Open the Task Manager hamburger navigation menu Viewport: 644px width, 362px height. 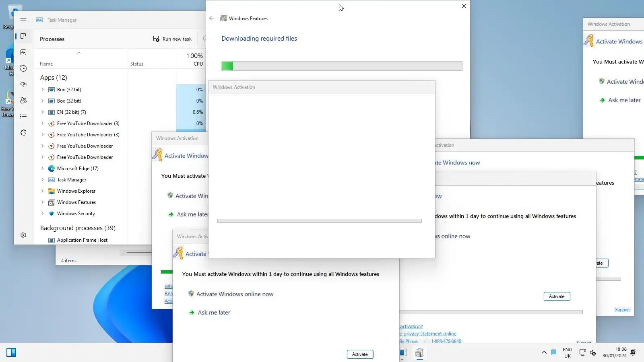(23, 20)
